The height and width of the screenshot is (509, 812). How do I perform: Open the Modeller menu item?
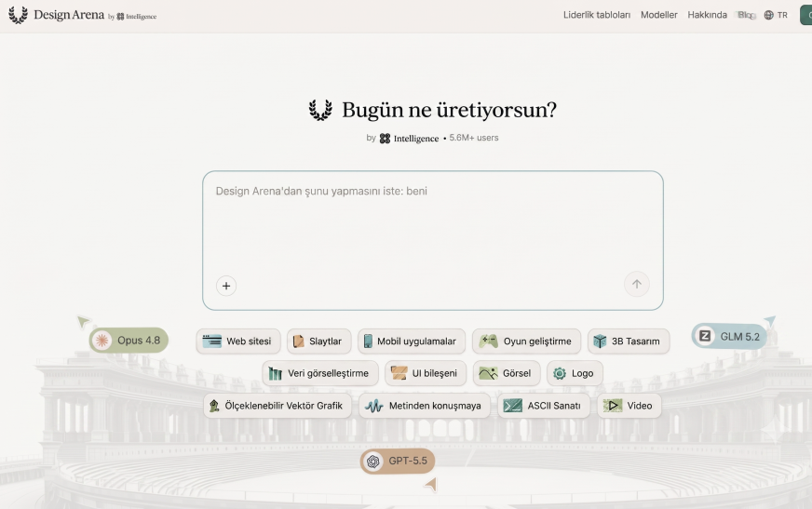tap(658, 15)
